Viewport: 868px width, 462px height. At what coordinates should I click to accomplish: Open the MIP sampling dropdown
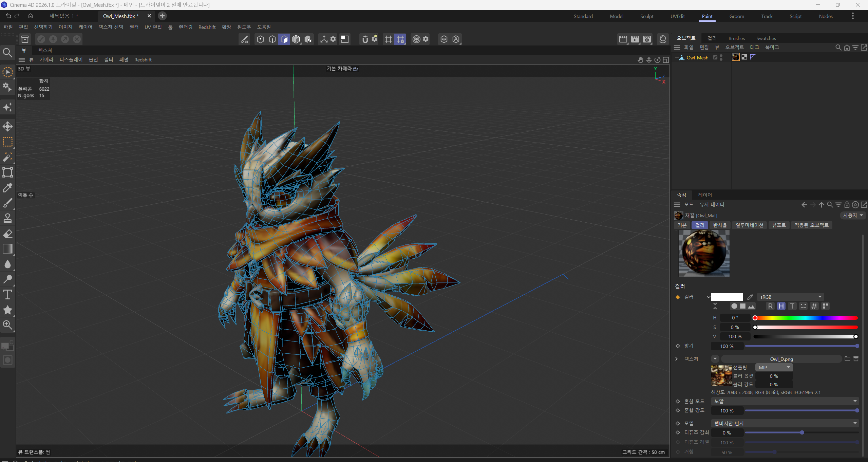tap(774, 368)
